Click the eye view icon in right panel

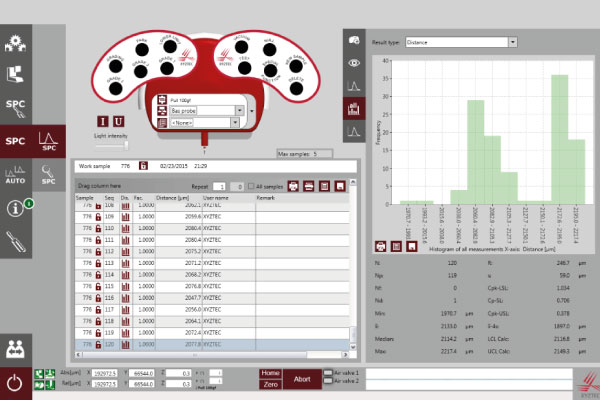coord(353,62)
